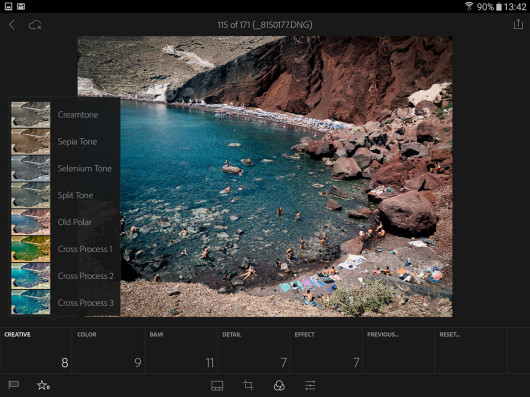Screen dimensions: 530x397
Task: Tap the Cross Process 1 preview thumbnail
Action: pos(30,249)
